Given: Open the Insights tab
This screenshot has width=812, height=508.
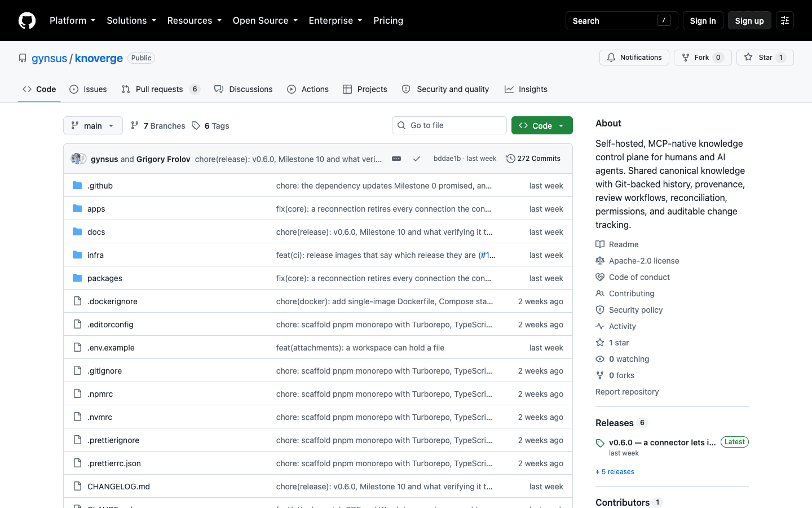Looking at the screenshot, I should point(526,89).
